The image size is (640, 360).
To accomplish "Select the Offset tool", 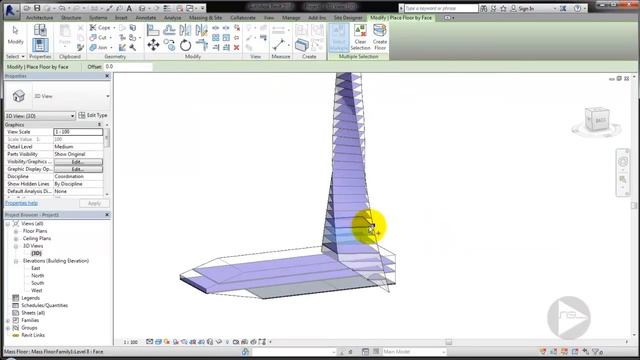I will [169, 30].
